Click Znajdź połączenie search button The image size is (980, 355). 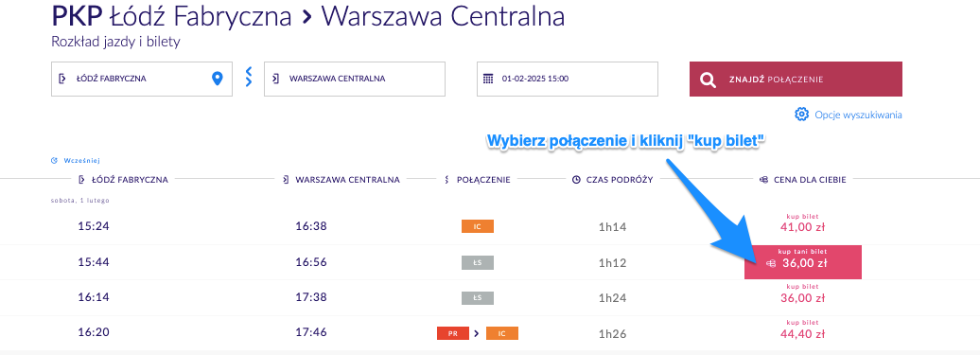(796, 79)
